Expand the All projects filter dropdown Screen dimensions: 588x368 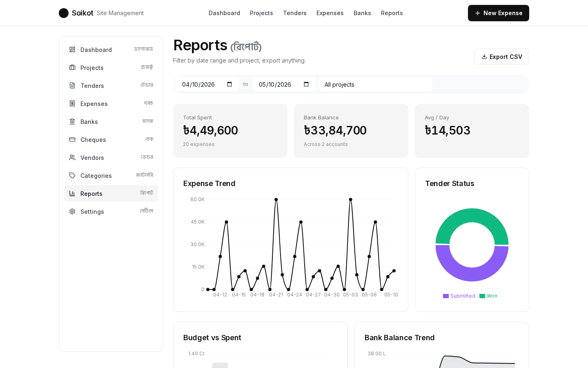point(375,84)
